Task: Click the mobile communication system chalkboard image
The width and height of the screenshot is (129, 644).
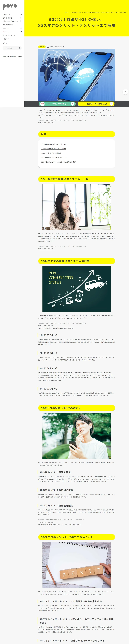Action: click(x=77, y=289)
